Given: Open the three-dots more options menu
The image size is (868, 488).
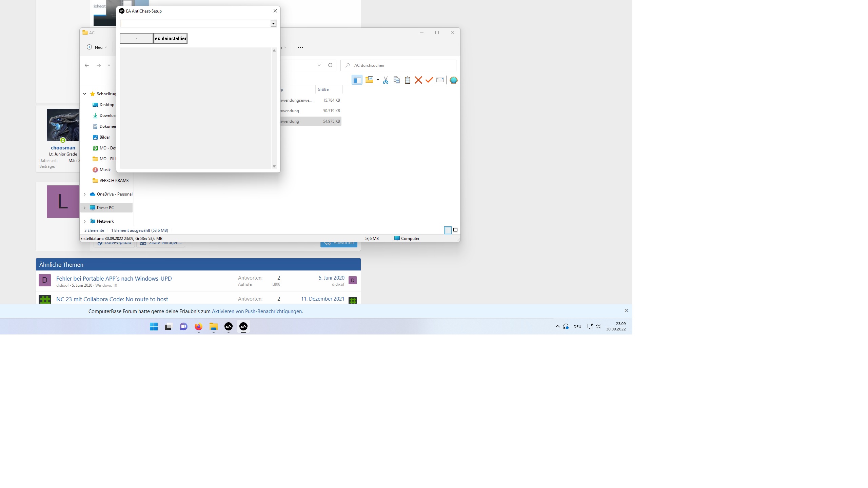Looking at the screenshot, I should coord(300,47).
